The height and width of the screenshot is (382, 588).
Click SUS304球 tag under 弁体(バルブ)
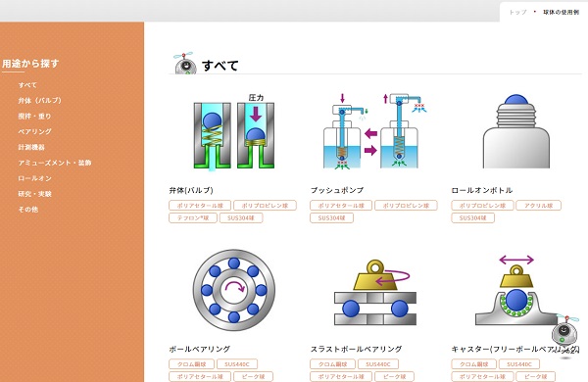pos(241,217)
